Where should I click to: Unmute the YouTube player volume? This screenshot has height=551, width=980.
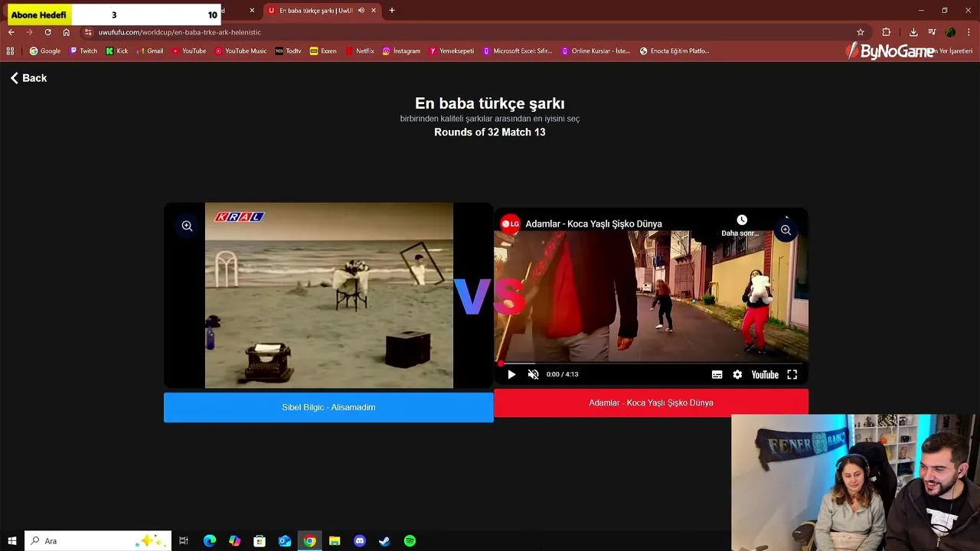pyautogui.click(x=534, y=374)
